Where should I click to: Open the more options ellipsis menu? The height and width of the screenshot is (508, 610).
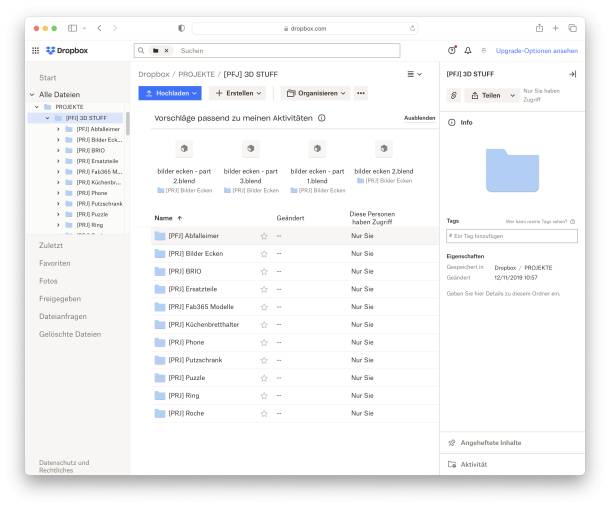click(361, 93)
